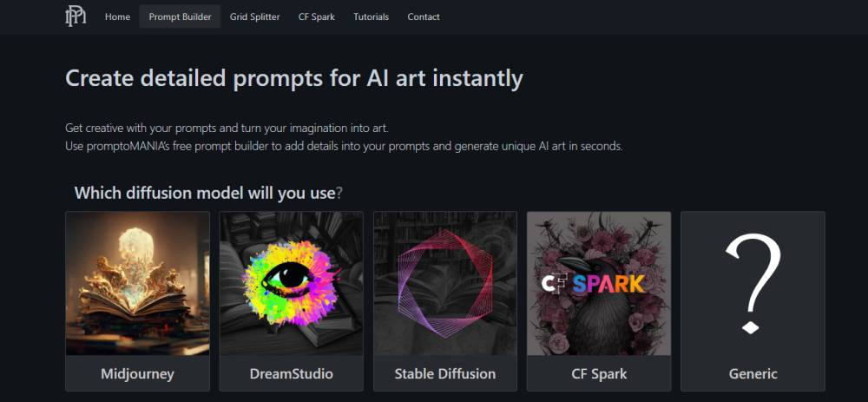Click the promptoMANIA logo icon

[76, 16]
